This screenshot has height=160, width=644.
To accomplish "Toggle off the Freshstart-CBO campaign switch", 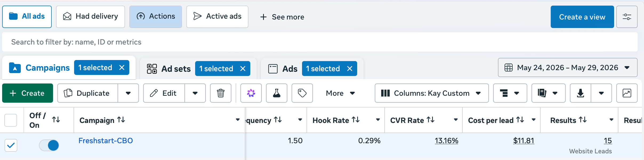I will pyautogui.click(x=49, y=145).
